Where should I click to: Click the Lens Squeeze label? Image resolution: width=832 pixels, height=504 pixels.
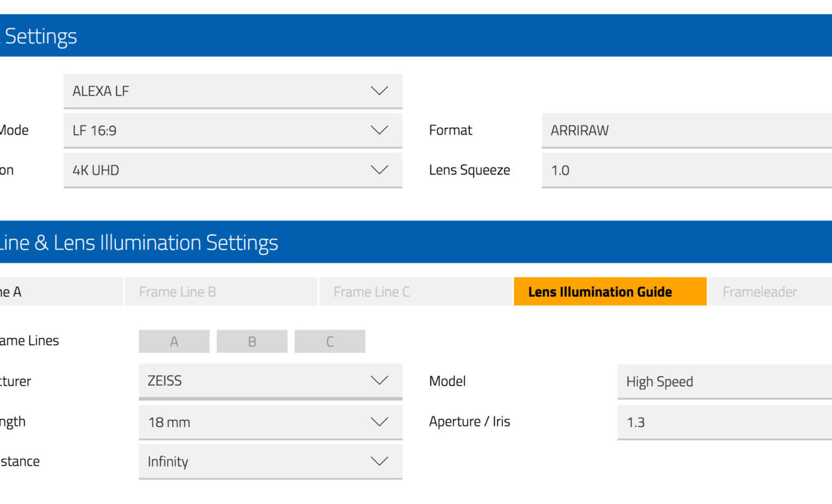coord(470,170)
